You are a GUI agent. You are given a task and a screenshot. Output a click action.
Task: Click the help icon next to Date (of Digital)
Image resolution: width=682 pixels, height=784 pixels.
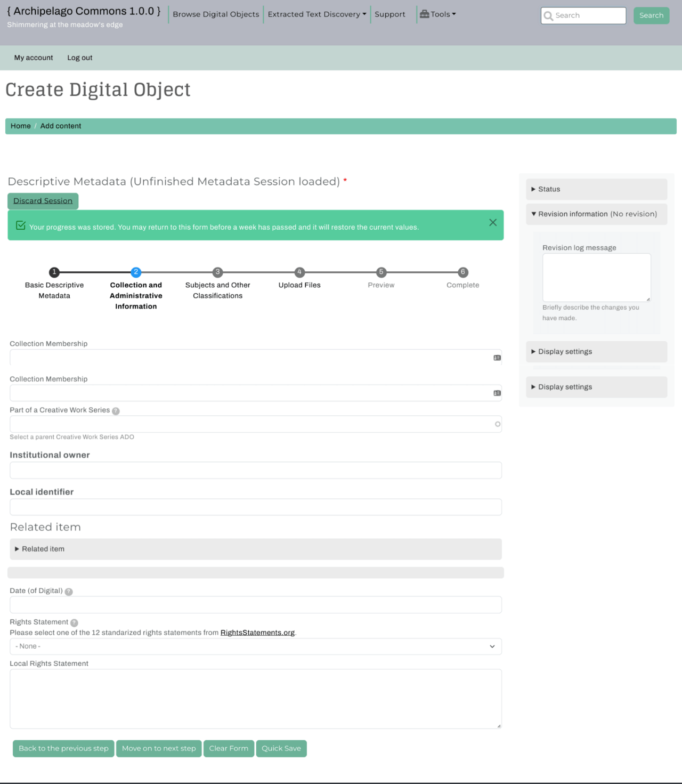(x=69, y=592)
